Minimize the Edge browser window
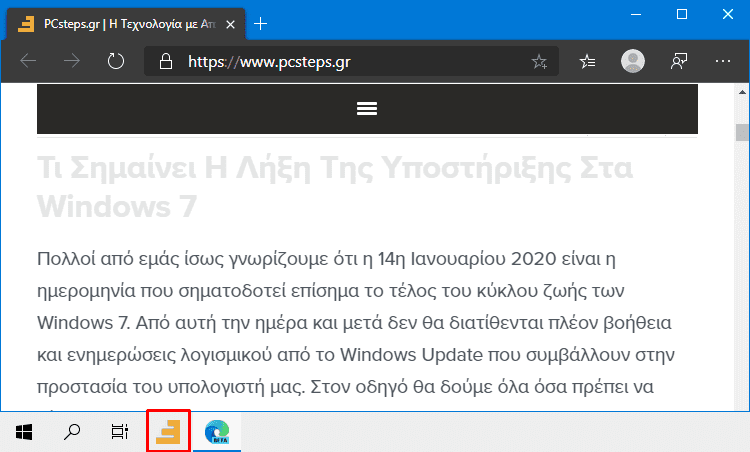This screenshot has height=452, width=750. pos(636,14)
